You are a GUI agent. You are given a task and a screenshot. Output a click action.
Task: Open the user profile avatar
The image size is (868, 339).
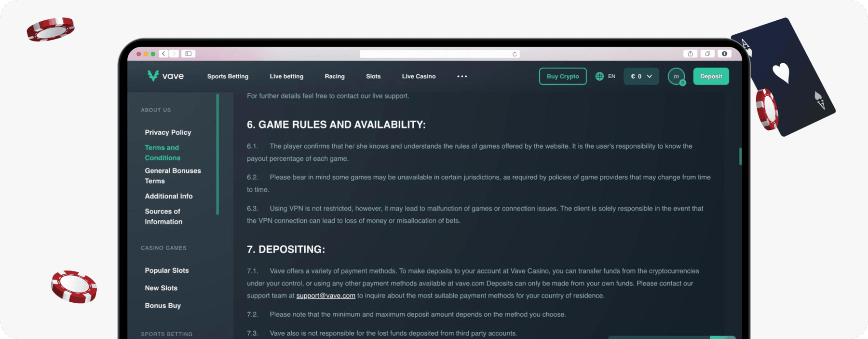tap(677, 76)
